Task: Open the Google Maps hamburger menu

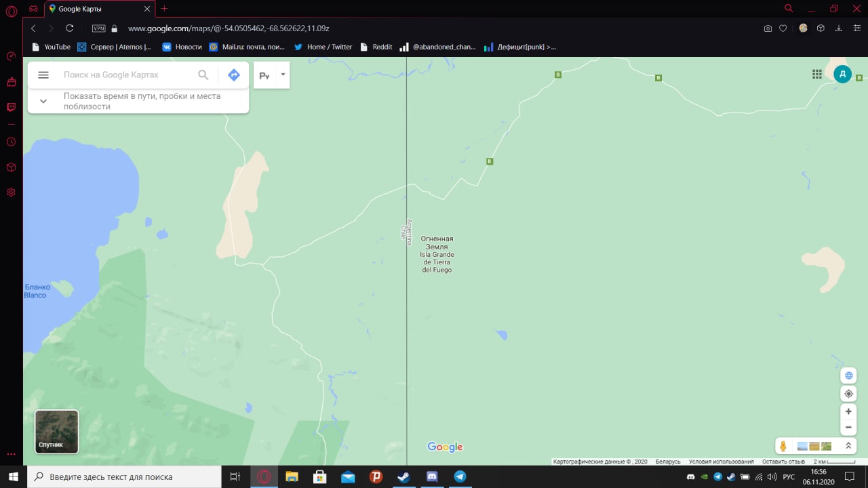Action: (43, 75)
